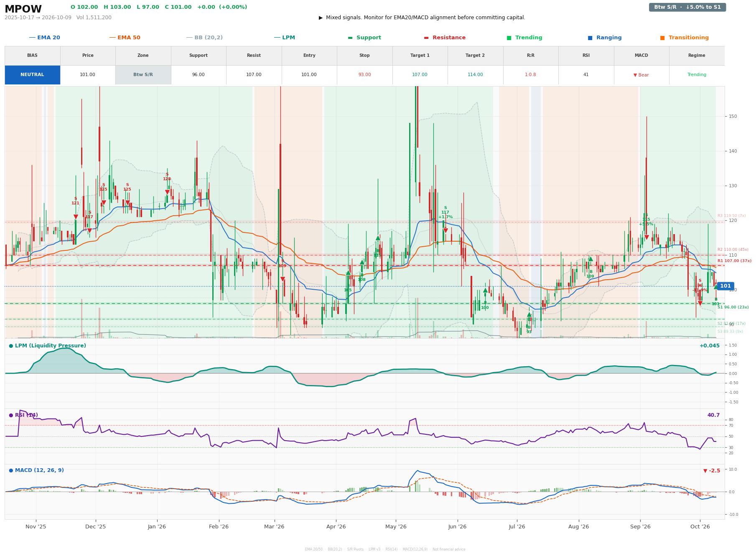Click the S1 96.00 (23x) support label
This screenshot has height=556, width=756.
point(733,307)
